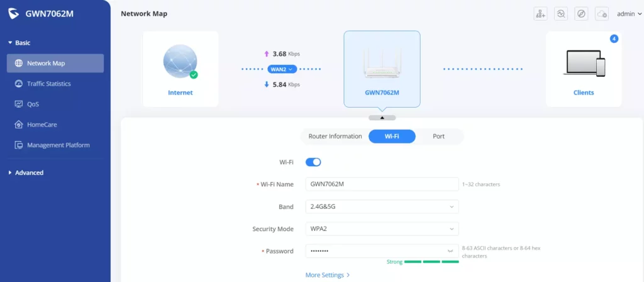Turn off the Wi-Fi toggle switch

click(313, 162)
